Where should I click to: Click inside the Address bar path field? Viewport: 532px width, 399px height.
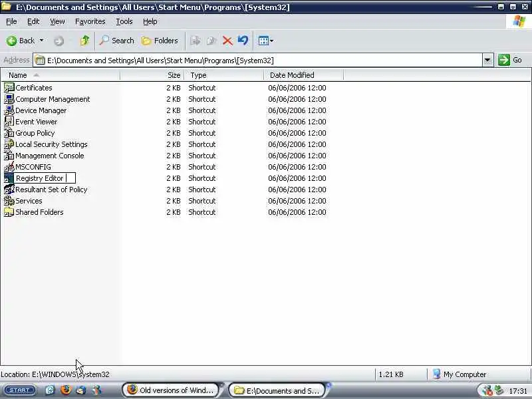(x=258, y=61)
